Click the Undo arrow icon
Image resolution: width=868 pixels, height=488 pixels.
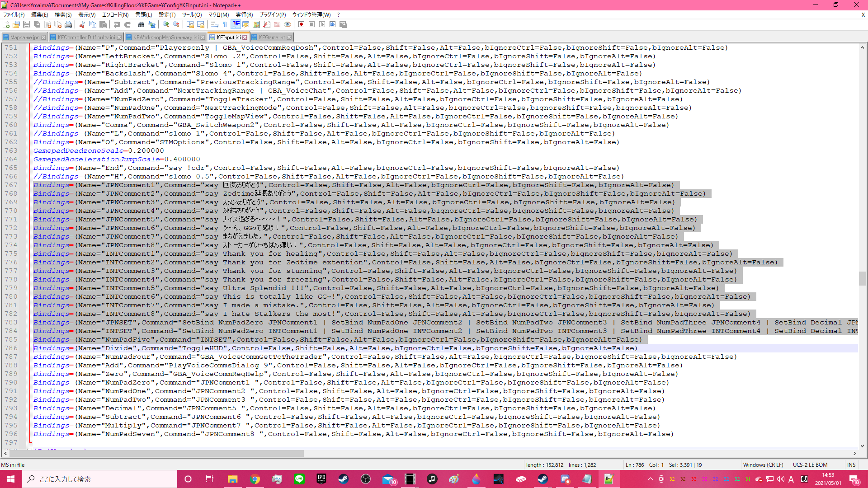click(x=117, y=24)
